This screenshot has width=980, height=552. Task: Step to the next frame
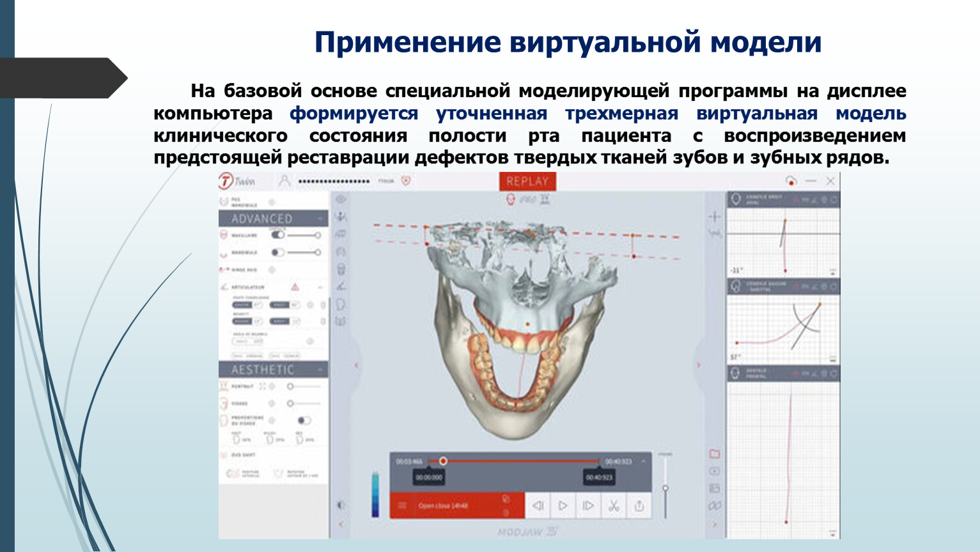pyautogui.click(x=588, y=506)
